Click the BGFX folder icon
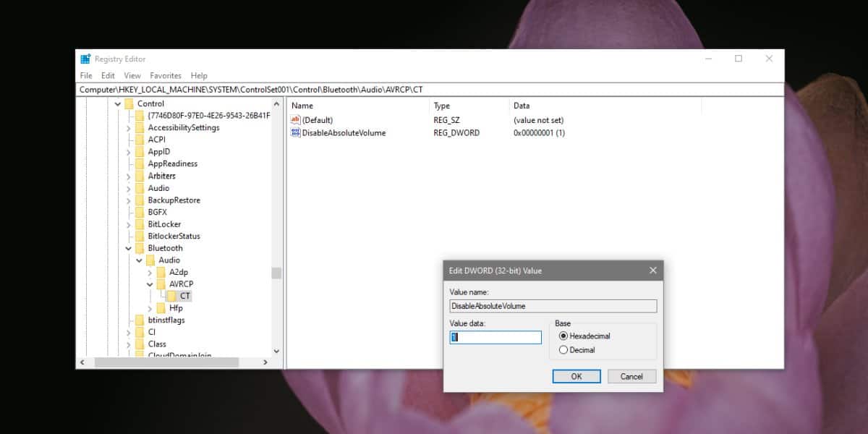The height and width of the screenshot is (434, 868). [x=140, y=212]
